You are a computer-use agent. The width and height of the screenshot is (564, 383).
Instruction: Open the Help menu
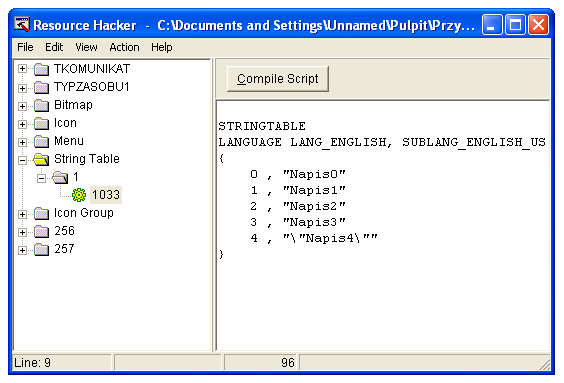click(x=162, y=47)
